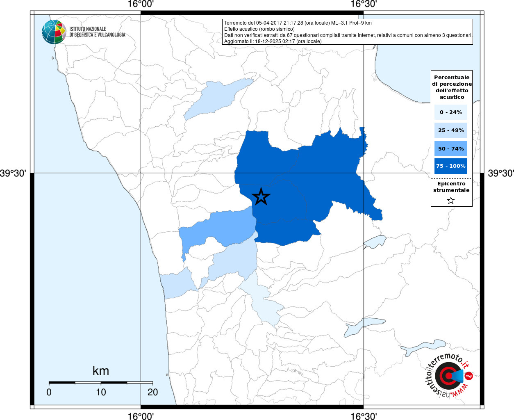Click the left 39°30' latitude label
Screen dimensions: 514x420
click(x=13, y=173)
